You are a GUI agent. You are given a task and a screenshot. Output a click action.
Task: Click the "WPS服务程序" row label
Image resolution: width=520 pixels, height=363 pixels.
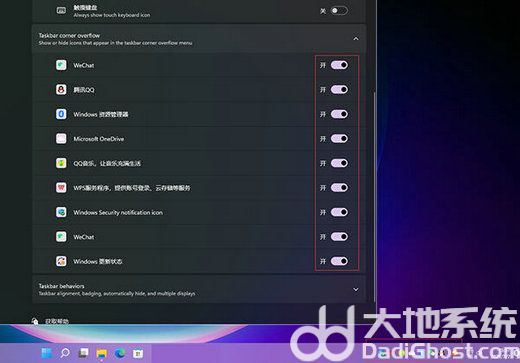point(132,188)
